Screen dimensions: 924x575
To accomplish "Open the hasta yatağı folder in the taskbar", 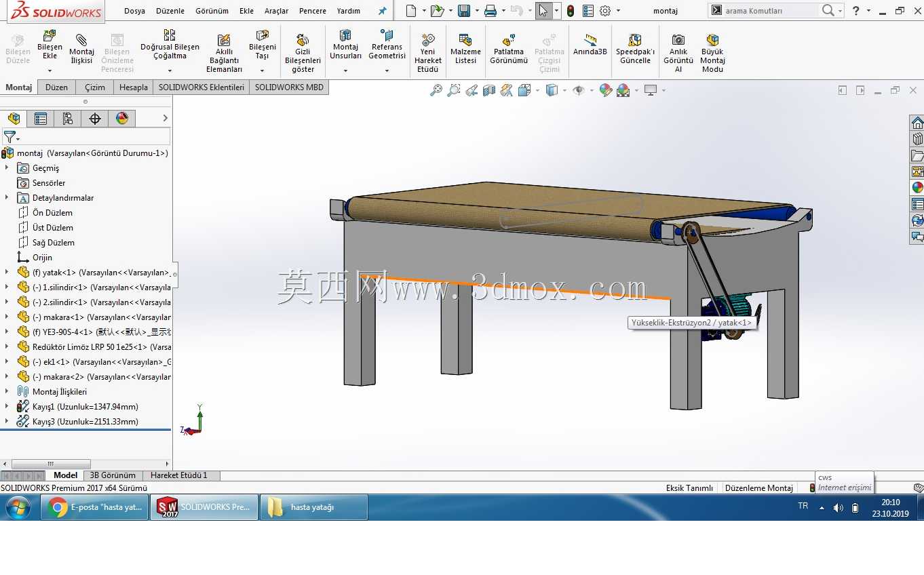I will tap(313, 507).
